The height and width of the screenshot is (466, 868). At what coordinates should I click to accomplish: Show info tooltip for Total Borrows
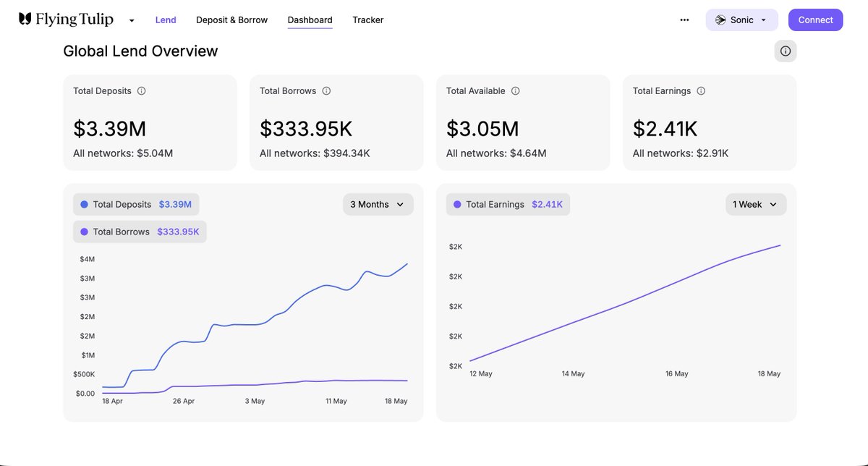326,91
